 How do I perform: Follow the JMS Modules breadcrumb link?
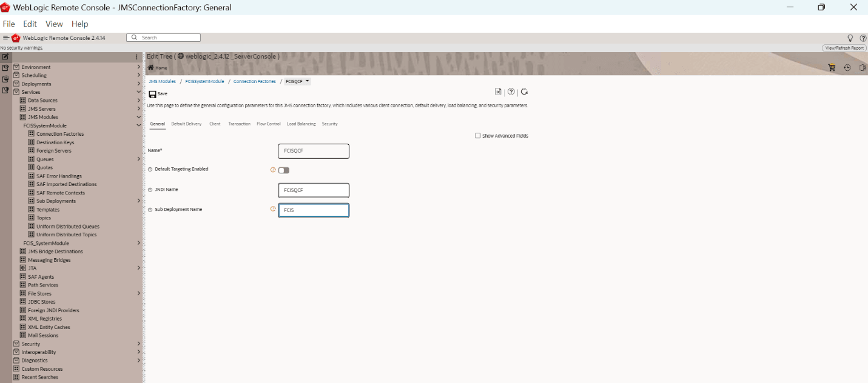click(x=162, y=81)
